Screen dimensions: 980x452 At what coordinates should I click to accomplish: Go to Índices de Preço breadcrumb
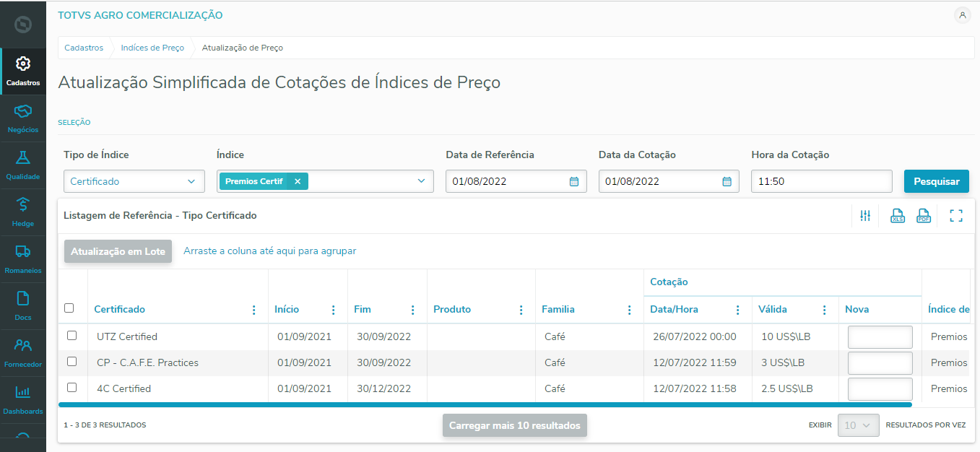click(x=152, y=48)
